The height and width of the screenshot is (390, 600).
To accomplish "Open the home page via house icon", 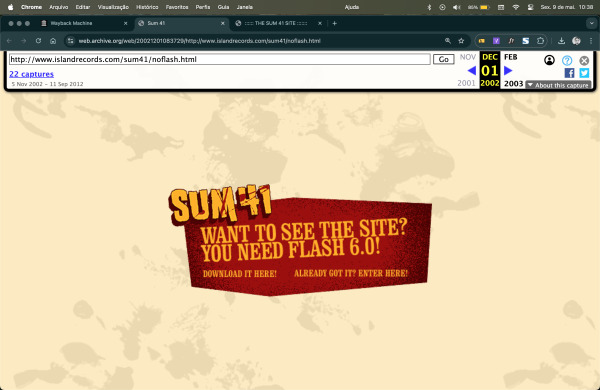I will click(x=53, y=41).
